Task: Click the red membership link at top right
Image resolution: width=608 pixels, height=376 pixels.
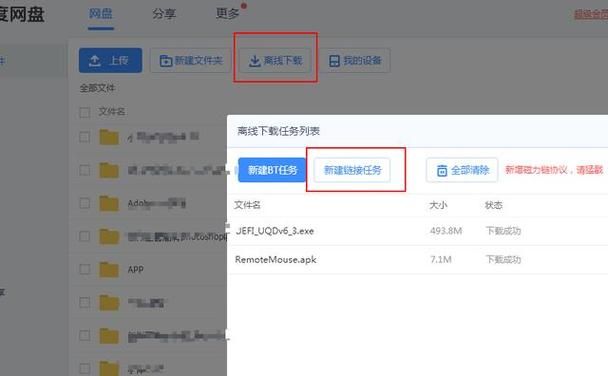Action: tap(591, 15)
